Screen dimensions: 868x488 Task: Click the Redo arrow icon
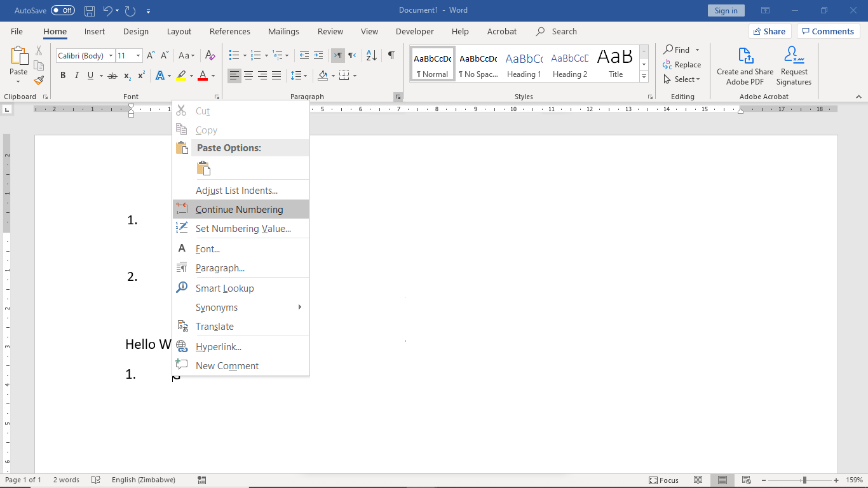tap(130, 11)
